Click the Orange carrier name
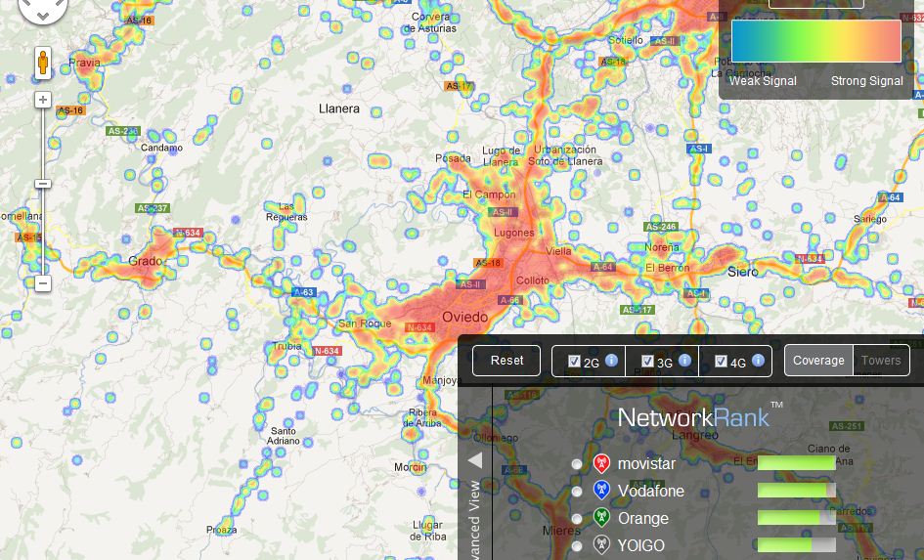The height and width of the screenshot is (560, 924). [643, 518]
